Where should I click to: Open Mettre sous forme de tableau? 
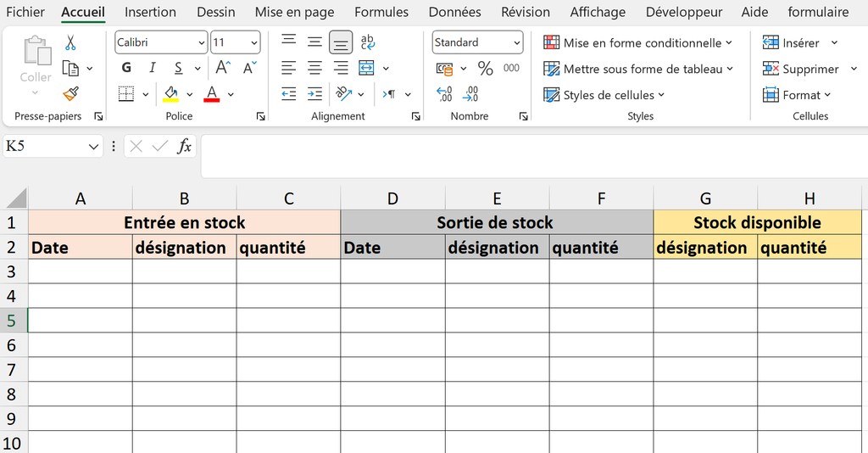[x=638, y=69]
